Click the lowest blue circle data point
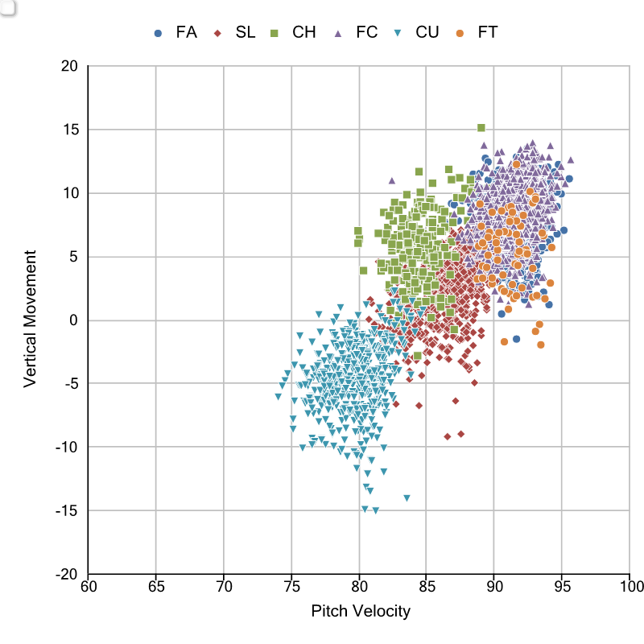644x644 pixels. coord(517,339)
